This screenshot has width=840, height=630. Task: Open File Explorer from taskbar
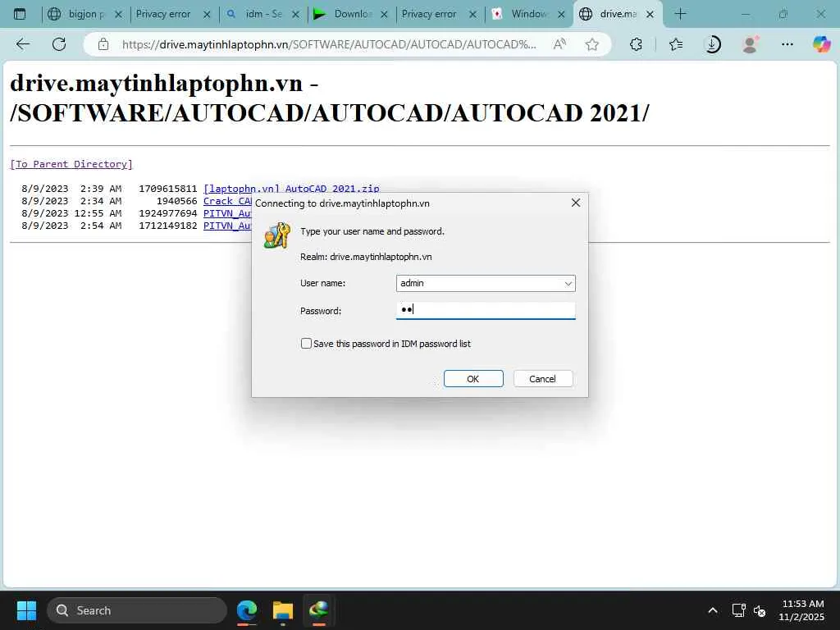tap(283, 610)
